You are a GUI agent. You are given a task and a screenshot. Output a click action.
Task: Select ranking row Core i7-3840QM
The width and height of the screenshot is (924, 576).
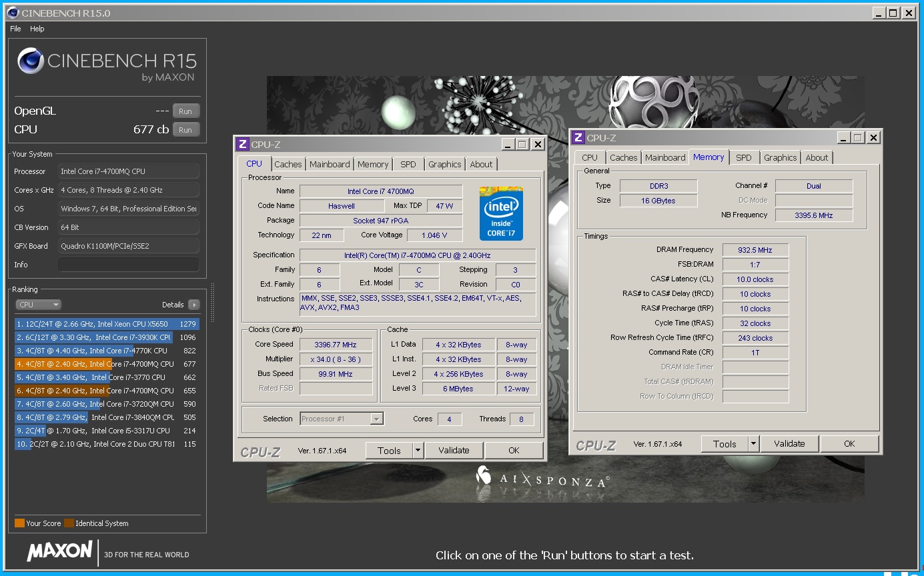click(107, 417)
